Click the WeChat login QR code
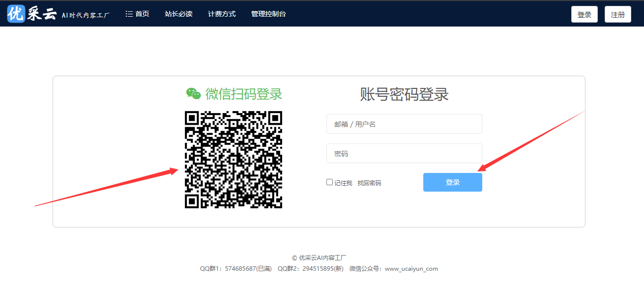Screen dimensions: 644x283 [x=234, y=160]
